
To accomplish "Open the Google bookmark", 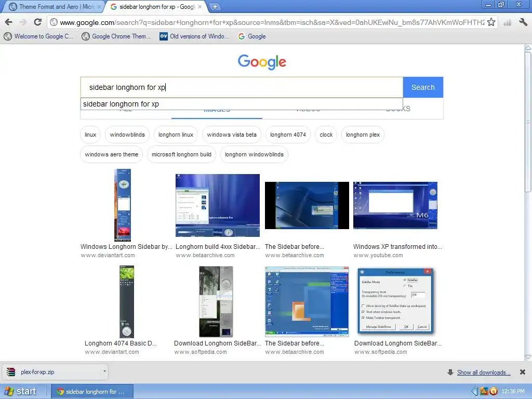I will (252, 36).
